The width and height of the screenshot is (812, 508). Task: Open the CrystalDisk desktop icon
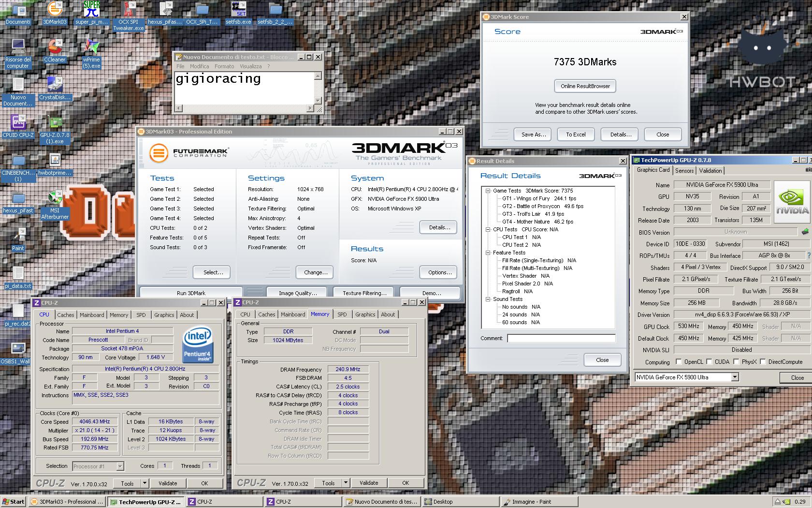click(x=55, y=89)
